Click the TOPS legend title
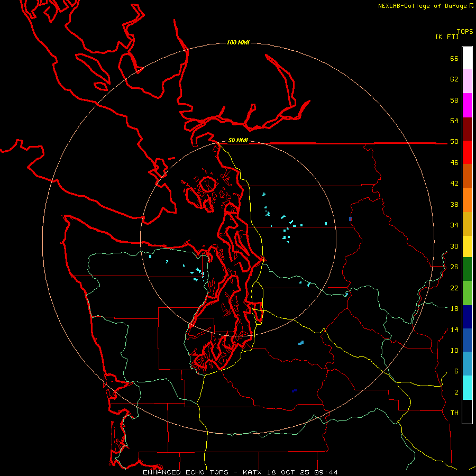Screen dimensions: 476x476 [x=465, y=32]
